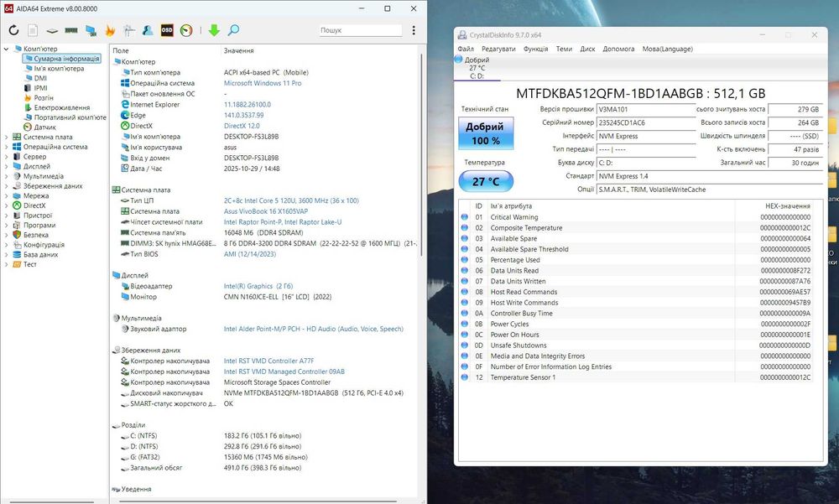Click the DMI icon in the tree
Viewport: 839px width, 504px height.
[28, 78]
